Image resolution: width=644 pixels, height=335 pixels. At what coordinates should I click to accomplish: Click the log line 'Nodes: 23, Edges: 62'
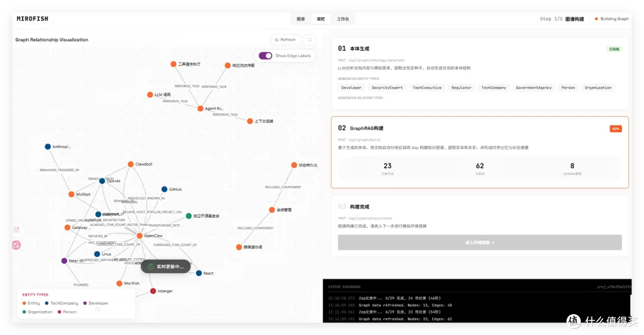[390, 319]
